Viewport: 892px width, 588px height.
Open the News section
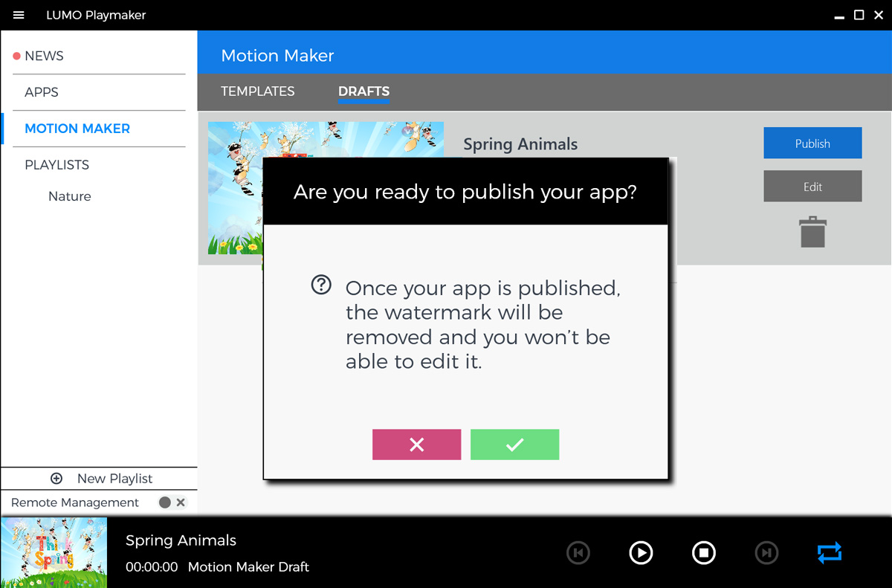(44, 56)
